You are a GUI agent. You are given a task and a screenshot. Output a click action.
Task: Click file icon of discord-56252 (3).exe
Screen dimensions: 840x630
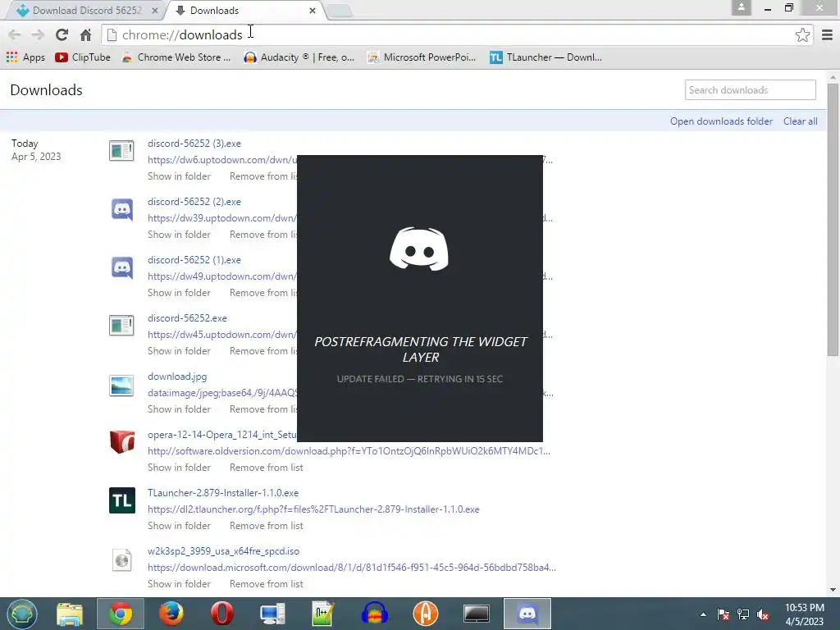click(x=121, y=151)
